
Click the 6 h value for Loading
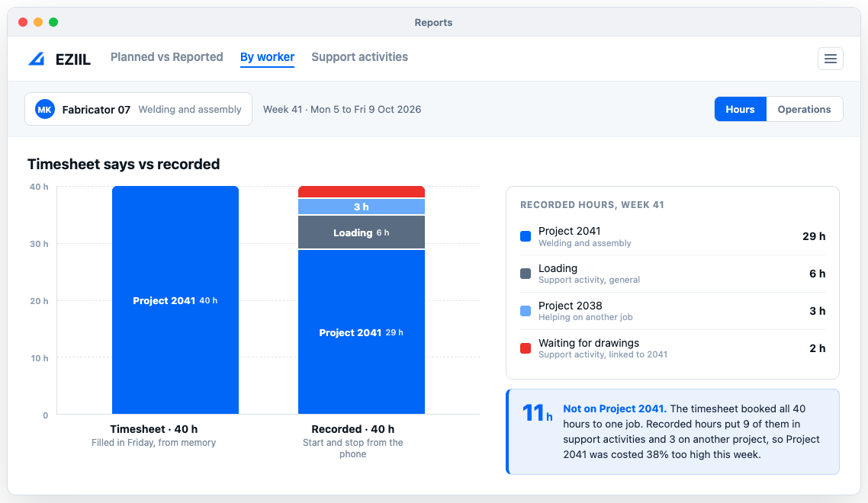tap(817, 274)
